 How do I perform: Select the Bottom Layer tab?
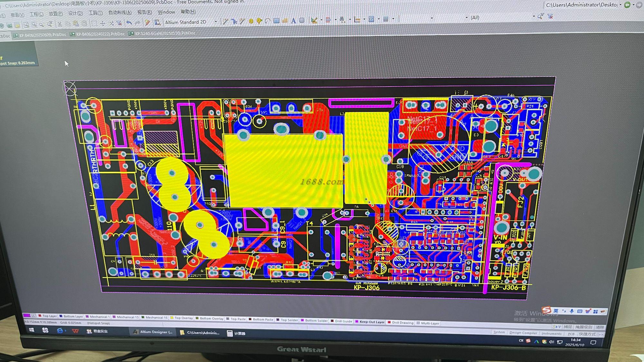71,316
